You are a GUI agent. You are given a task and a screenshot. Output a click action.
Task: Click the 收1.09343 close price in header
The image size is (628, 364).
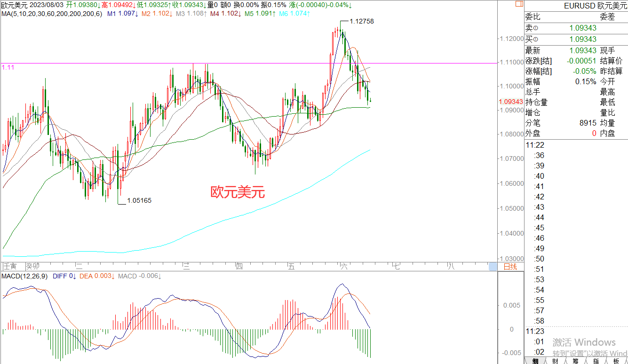point(188,5)
